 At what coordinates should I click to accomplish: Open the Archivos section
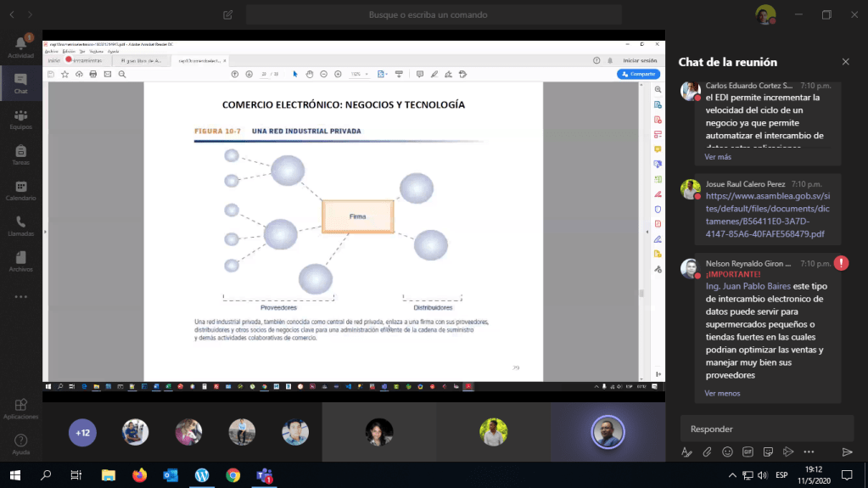tap(20, 261)
